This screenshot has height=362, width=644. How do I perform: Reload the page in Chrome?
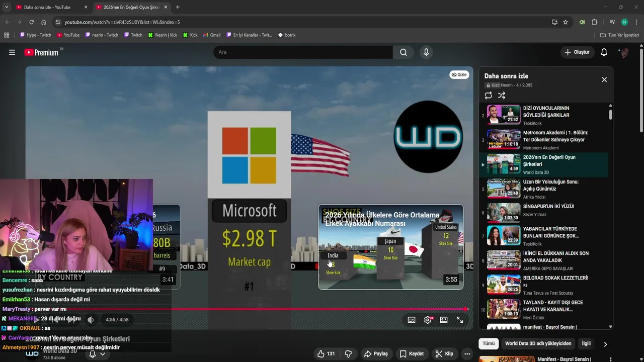31,22
